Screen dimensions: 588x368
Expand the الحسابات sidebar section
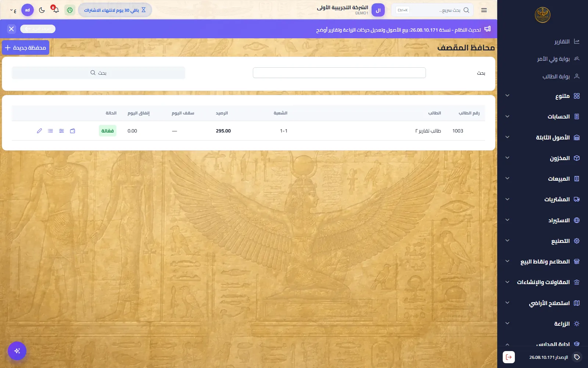point(542,116)
